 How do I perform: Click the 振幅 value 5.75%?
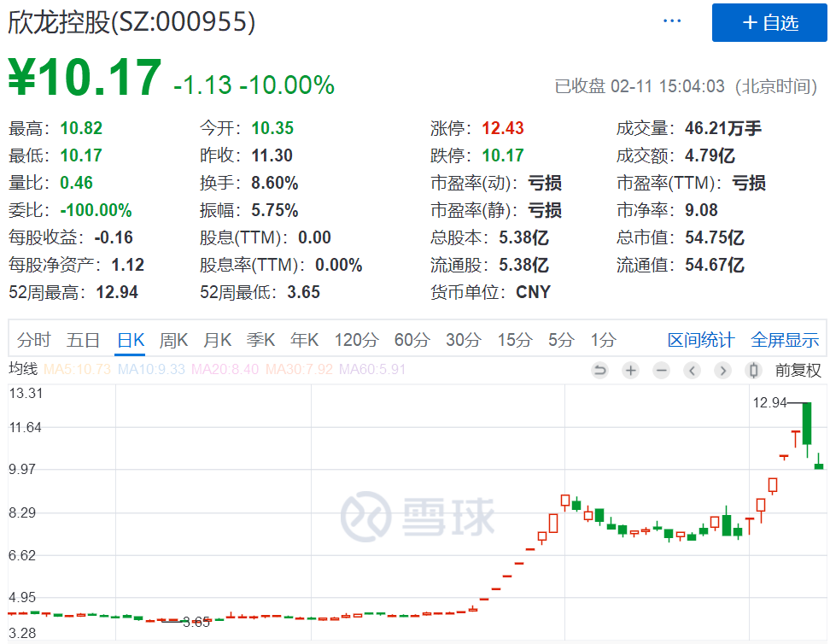275,210
